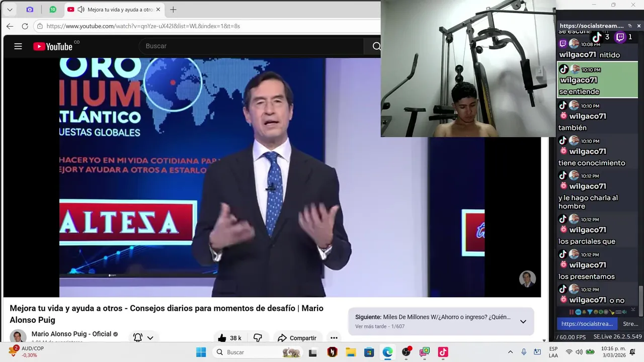Close the socialstream dock panel

click(x=639, y=26)
